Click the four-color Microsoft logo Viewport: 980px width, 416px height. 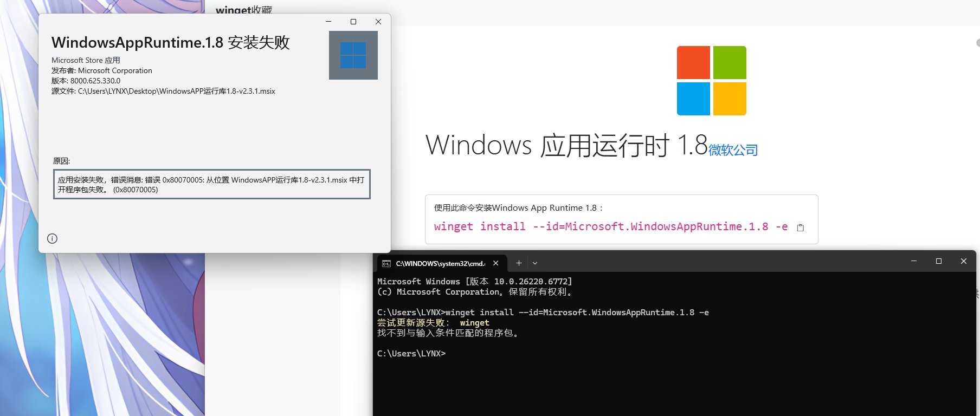(711, 81)
